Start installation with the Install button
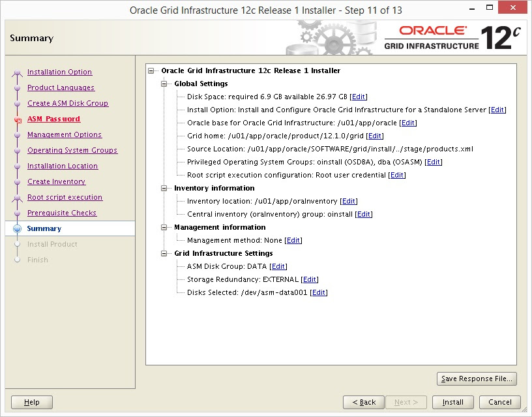This screenshot has width=532, height=417. (452, 402)
